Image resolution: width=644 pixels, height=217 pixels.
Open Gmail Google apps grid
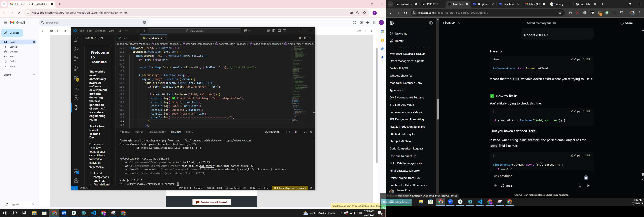point(374,23)
